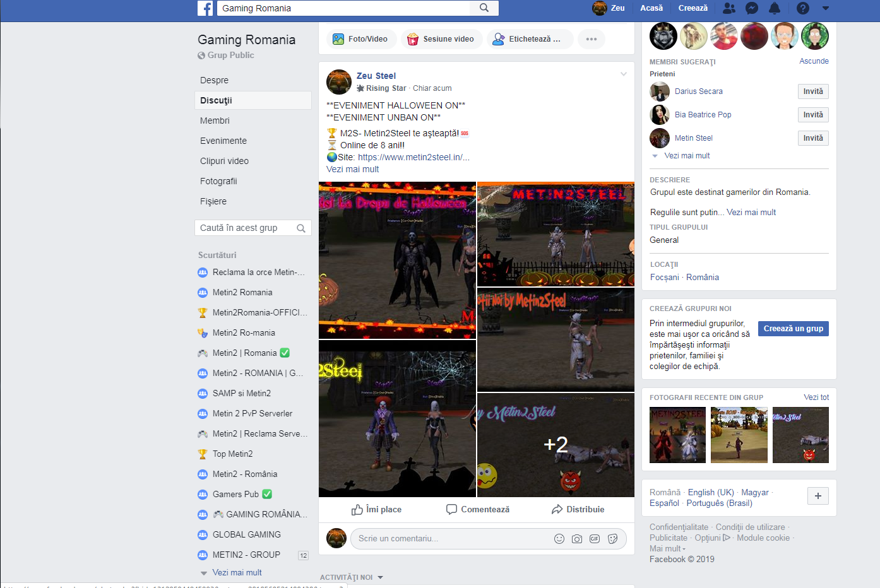This screenshot has width=880, height=588.
Task: Open the Metin2 Ro-mania shortcut
Action: 244,332
